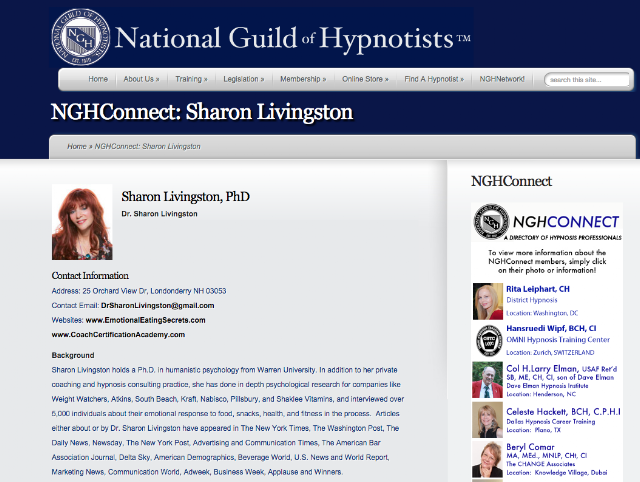Open Rita Leiphart's profile photo
The width and height of the screenshot is (640, 482).
click(x=488, y=301)
